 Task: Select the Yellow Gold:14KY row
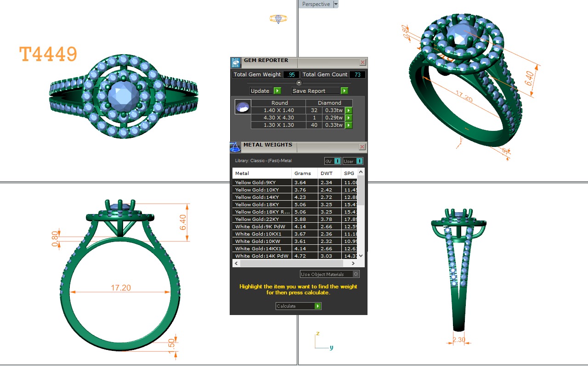click(x=262, y=197)
